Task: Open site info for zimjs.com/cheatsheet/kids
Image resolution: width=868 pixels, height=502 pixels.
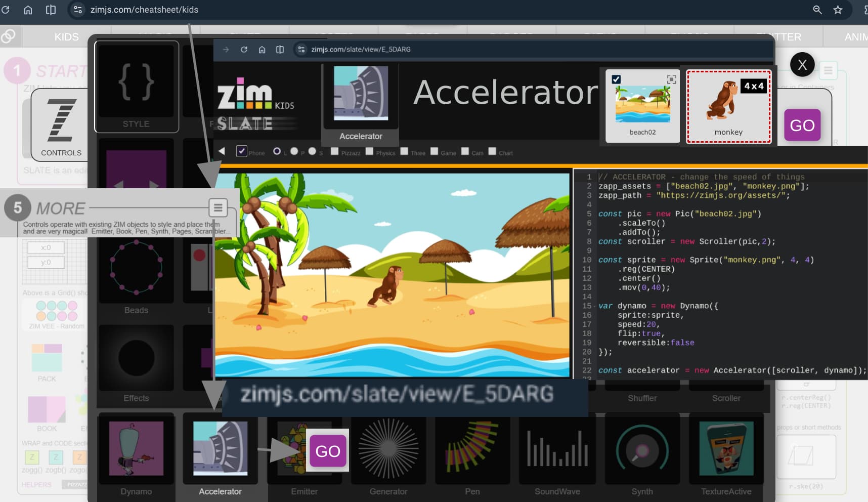Action: 78,10
